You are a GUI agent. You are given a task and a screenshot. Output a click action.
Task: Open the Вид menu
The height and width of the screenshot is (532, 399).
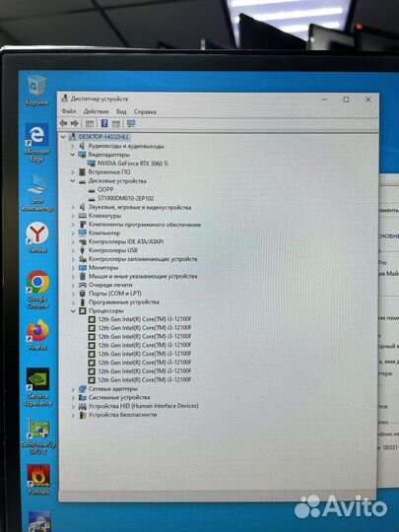point(121,111)
